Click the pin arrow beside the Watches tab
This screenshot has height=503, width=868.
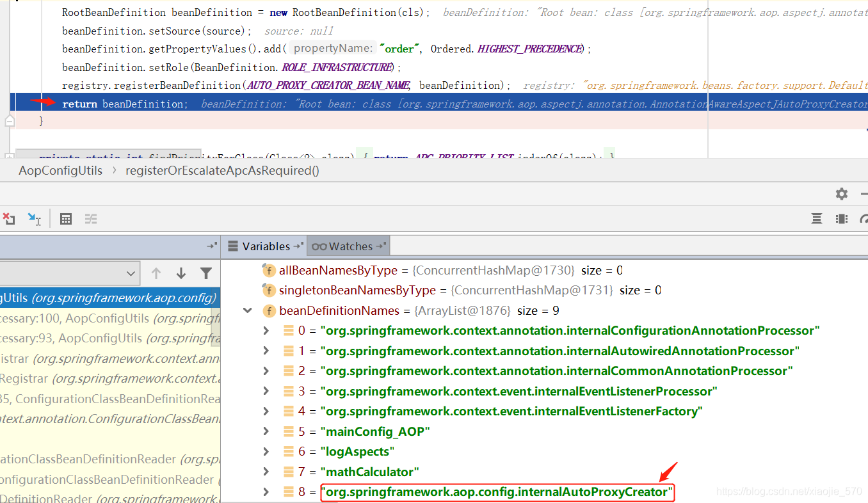tap(381, 246)
